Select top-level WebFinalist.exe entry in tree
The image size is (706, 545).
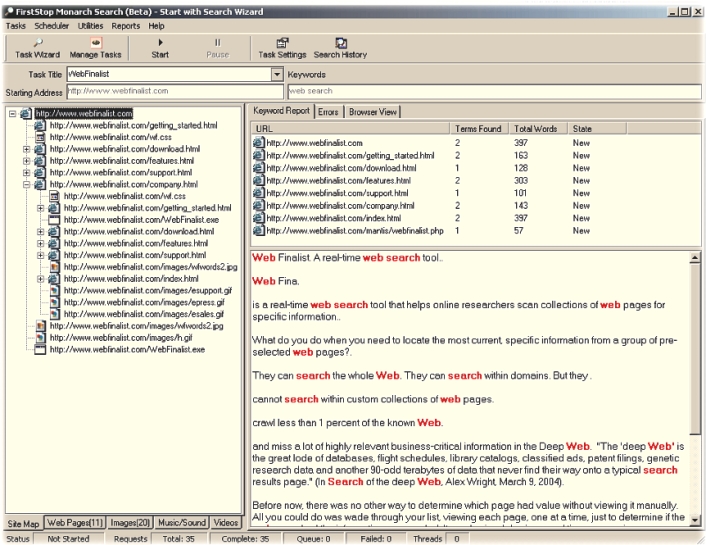[127, 350]
